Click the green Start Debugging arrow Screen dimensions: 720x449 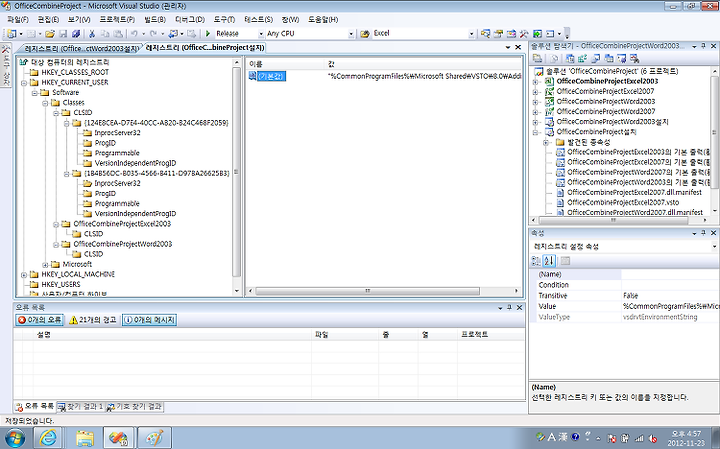(208, 34)
